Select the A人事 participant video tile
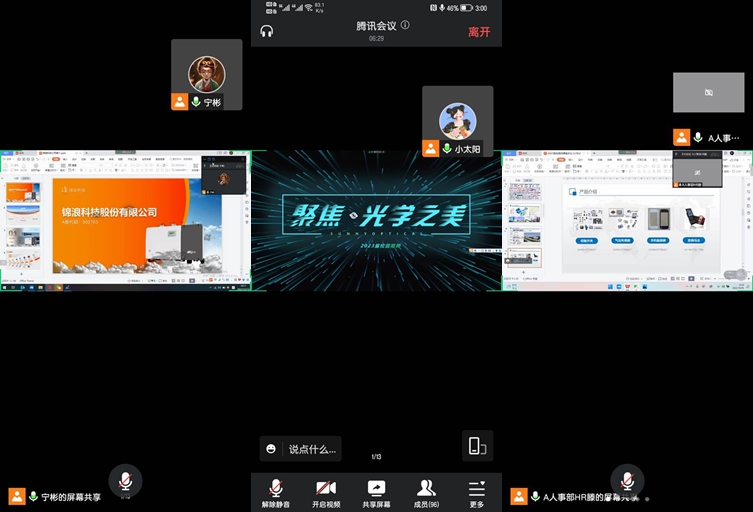The width and height of the screenshot is (753, 512). tap(708, 93)
